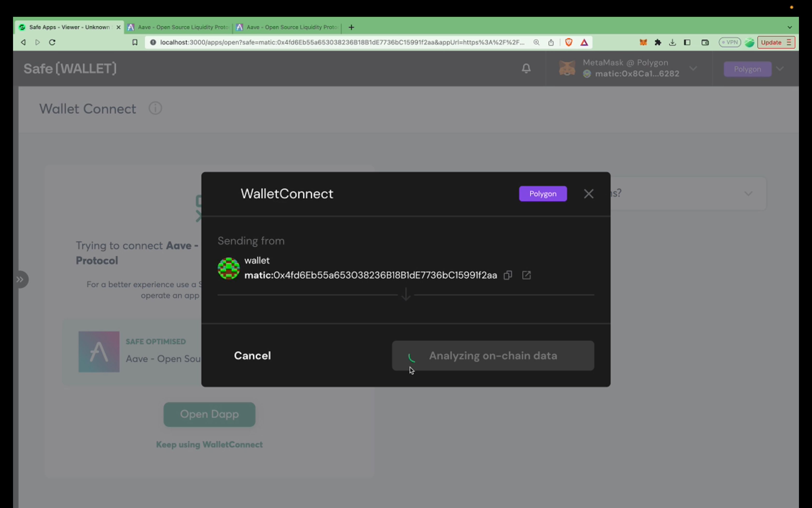This screenshot has height=508, width=812.
Task: Expand the MetaMask @ Polygon wallet dropdown
Action: pyautogui.click(x=693, y=68)
